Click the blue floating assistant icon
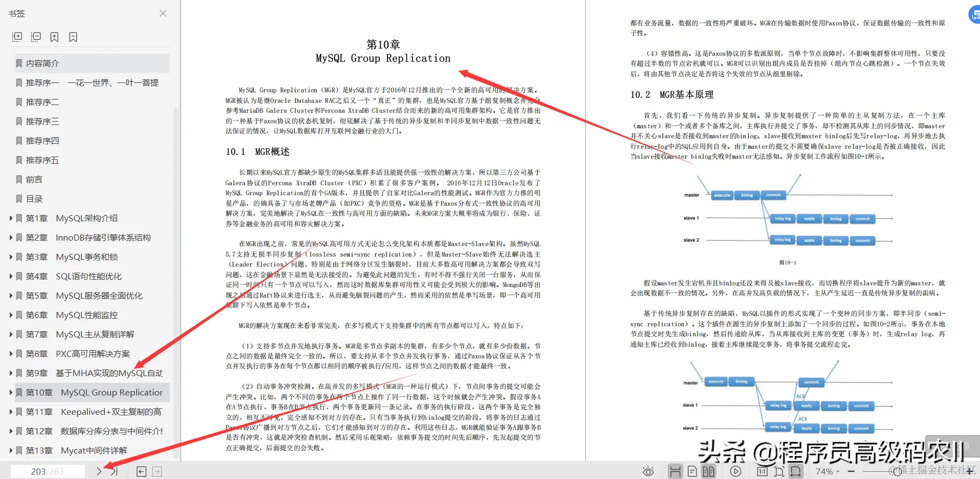The image size is (980, 479). pyautogui.click(x=974, y=14)
